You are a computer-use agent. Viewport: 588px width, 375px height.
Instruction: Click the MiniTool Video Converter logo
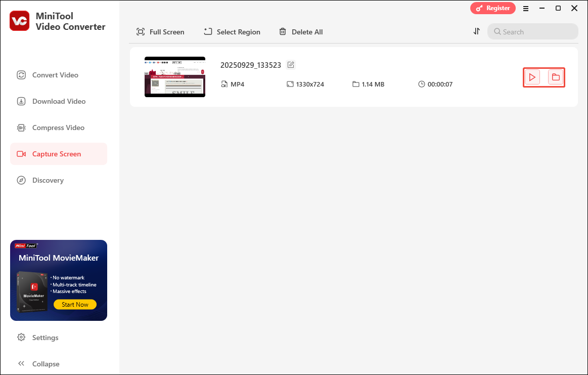20,21
